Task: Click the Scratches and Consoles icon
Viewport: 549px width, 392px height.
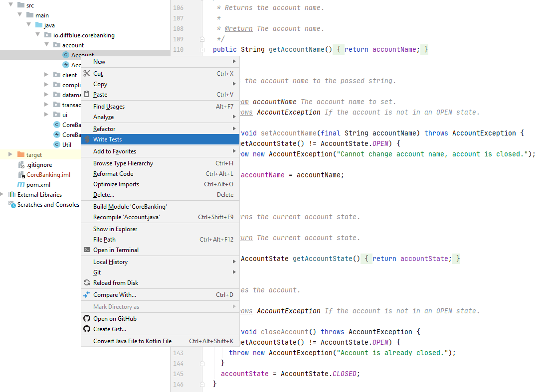Action: (x=12, y=205)
